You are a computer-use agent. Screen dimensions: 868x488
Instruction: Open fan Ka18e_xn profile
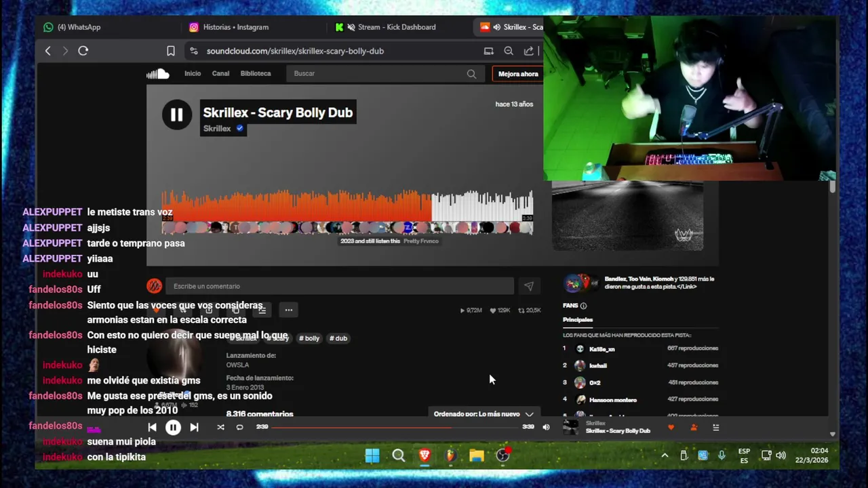pos(601,349)
